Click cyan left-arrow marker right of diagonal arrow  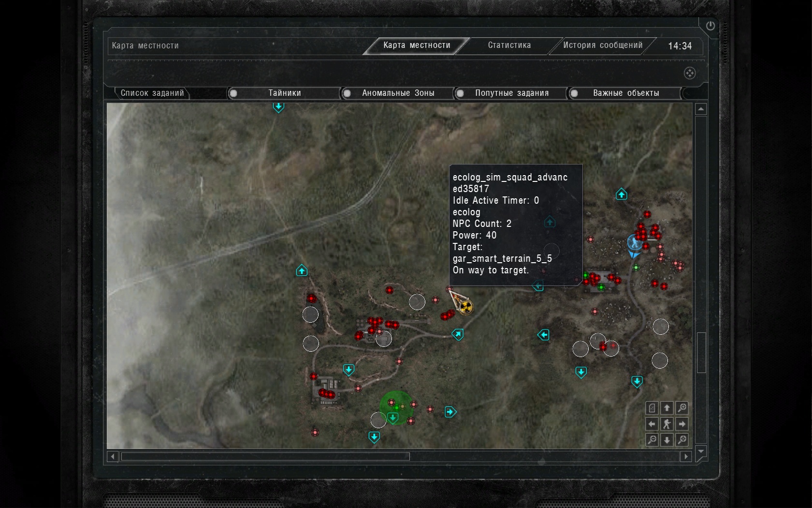click(x=543, y=335)
